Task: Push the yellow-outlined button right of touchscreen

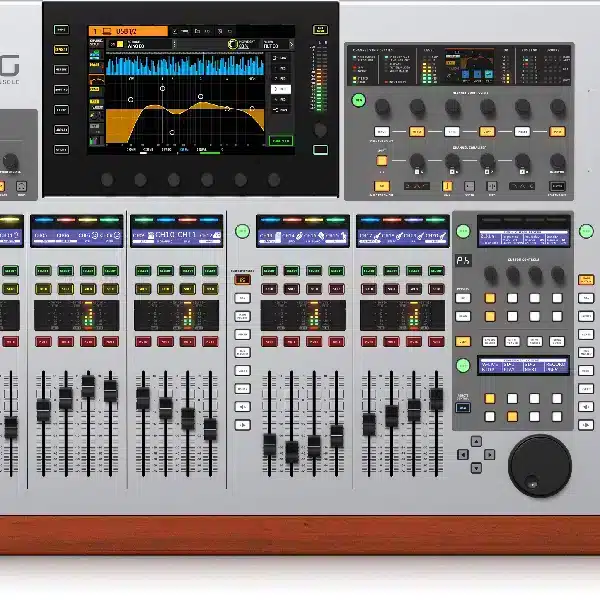Action: click(x=320, y=29)
